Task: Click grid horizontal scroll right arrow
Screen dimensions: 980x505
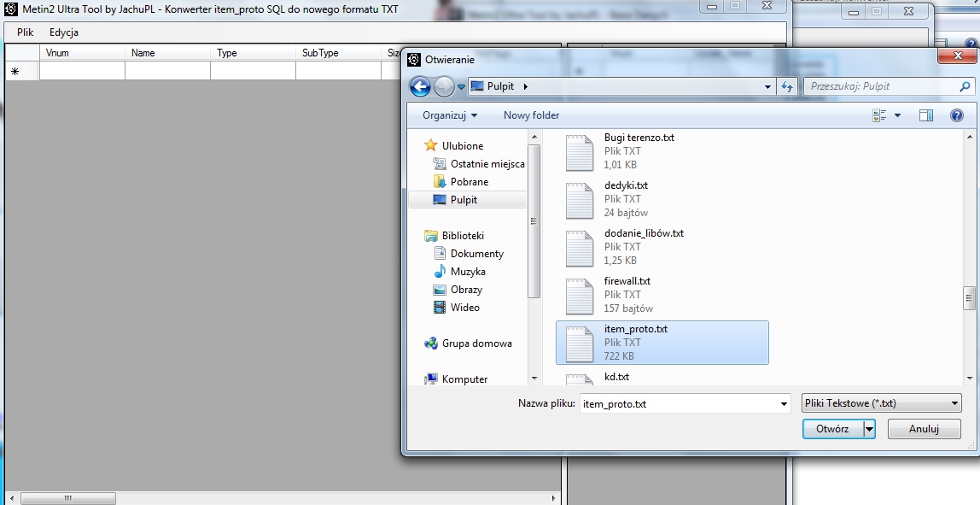Action: [554, 499]
